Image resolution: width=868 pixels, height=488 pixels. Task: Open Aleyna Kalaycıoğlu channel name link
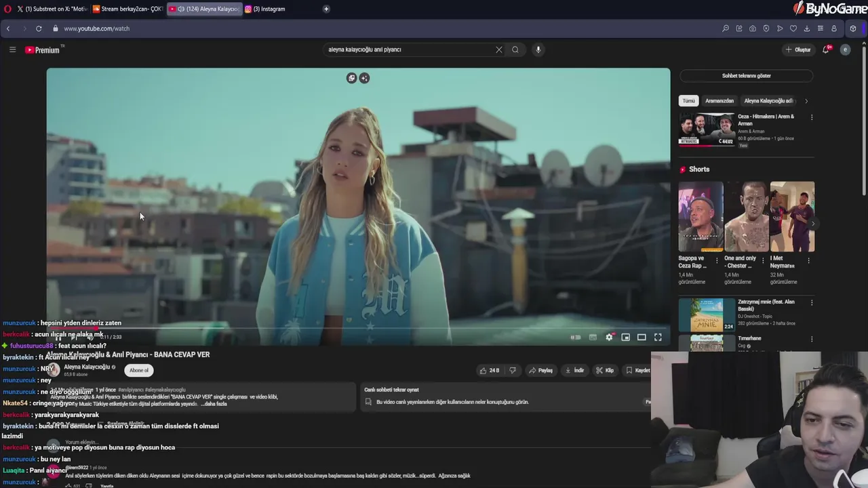coord(87,367)
